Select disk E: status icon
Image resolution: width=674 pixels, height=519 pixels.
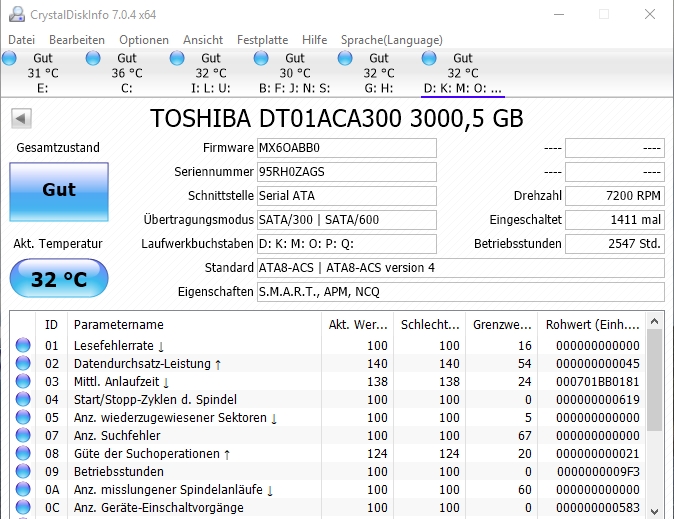[x=9, y=58]
